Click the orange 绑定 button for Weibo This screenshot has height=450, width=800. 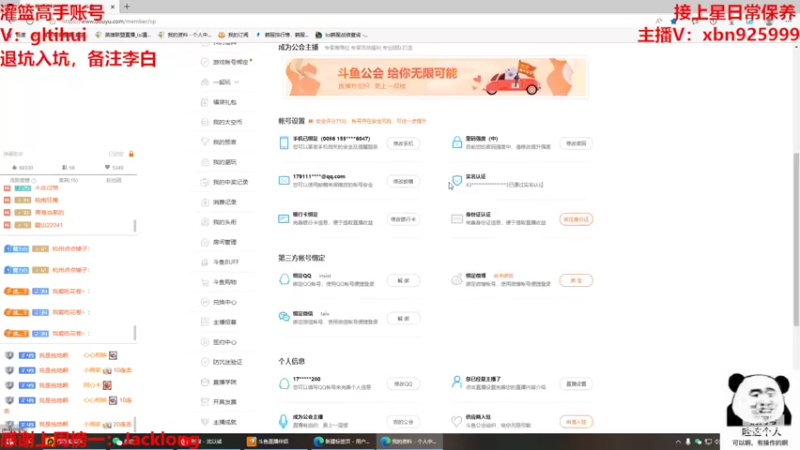[576, 281]
